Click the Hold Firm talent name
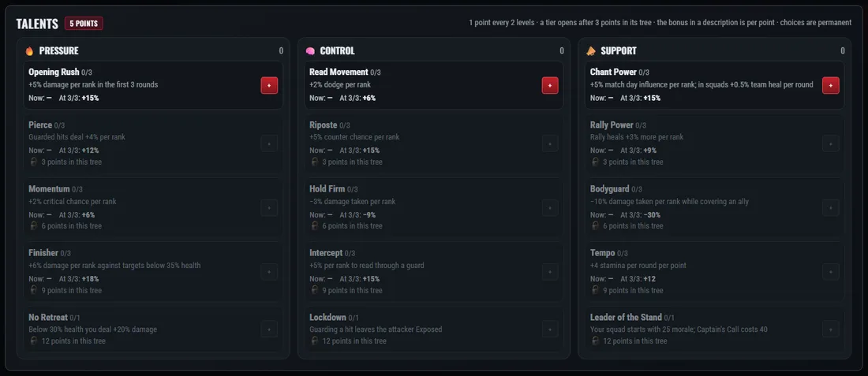Image resolution: width=868 pixels, height=376 pixels. pyautogui.click(x=327, y=189)
